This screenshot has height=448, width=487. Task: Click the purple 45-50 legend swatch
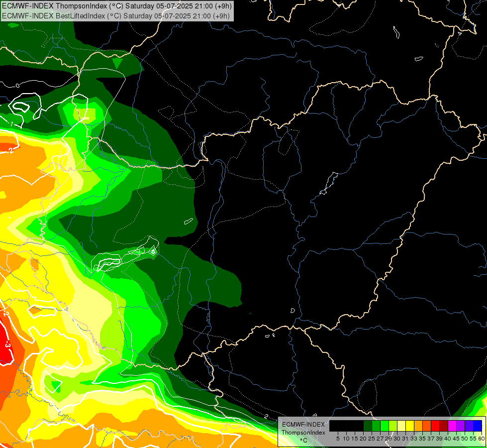[x=461, y=426]
